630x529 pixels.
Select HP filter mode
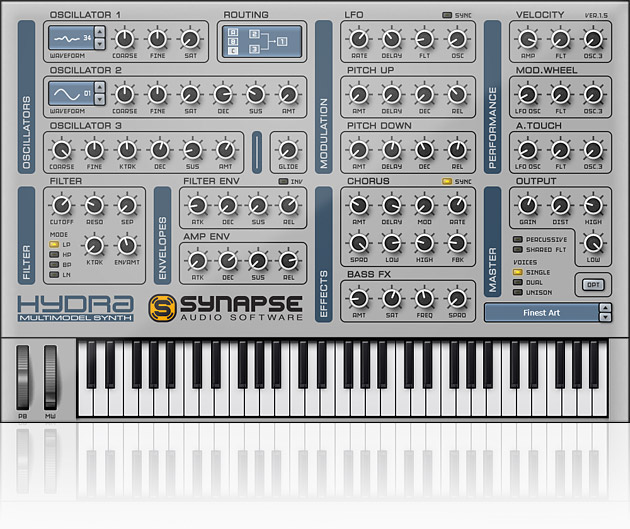click(54, 255)
